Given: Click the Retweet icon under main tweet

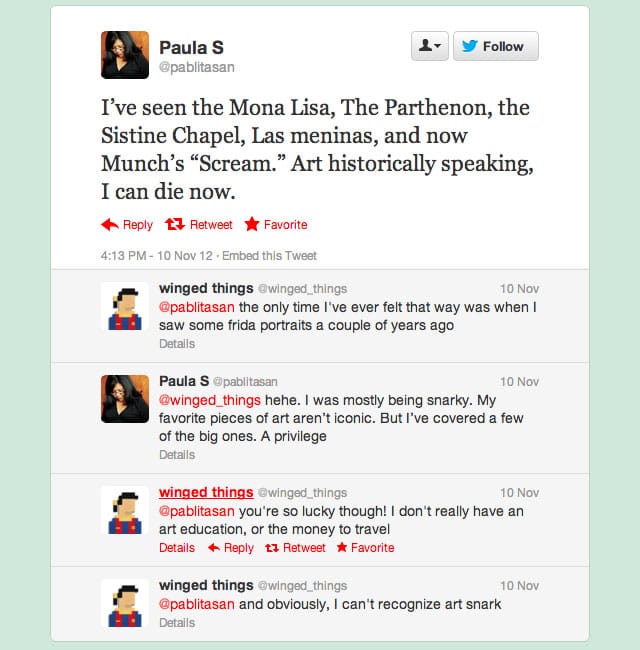Looking at the screenshot, I should [176, 225].
